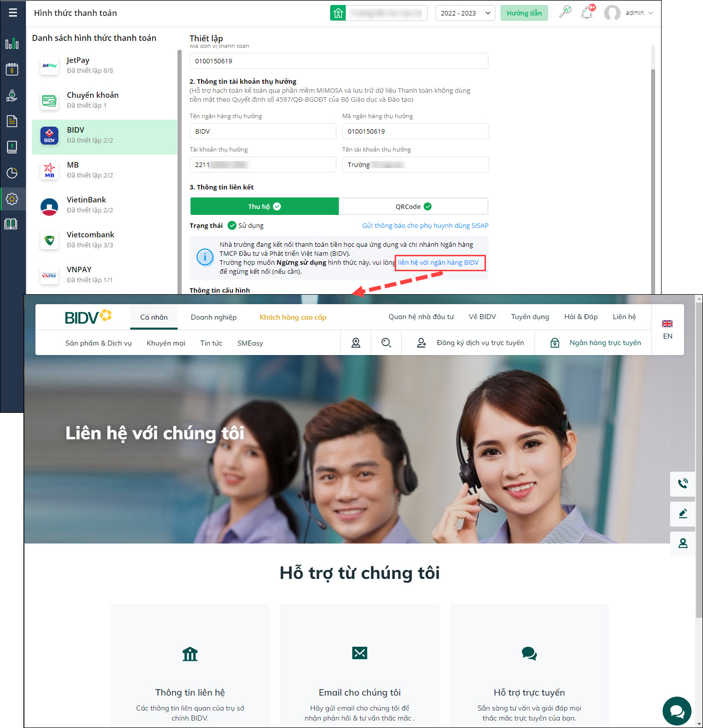
Task: Open the Tuyển dụng link
Action: (x=530, y=317)
